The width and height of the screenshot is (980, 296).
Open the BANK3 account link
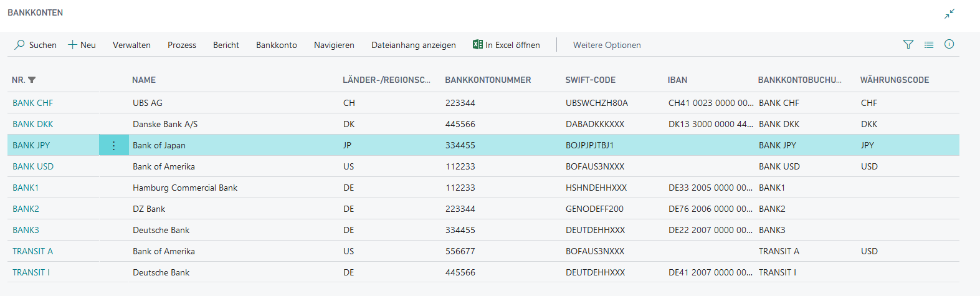[26, 230]
